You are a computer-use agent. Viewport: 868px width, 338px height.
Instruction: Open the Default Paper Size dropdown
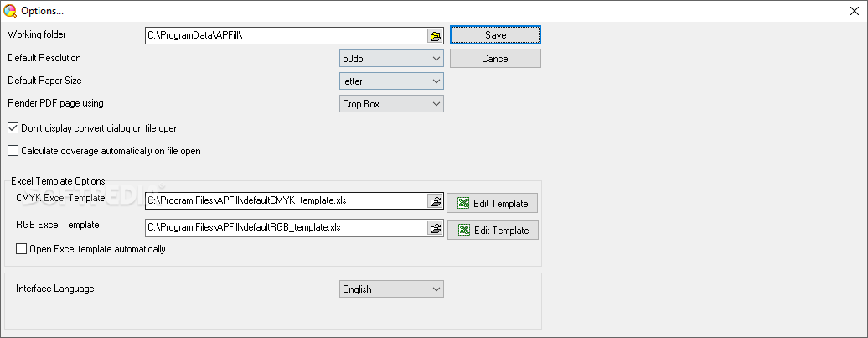pyautogui.click(x=391, y=81)
